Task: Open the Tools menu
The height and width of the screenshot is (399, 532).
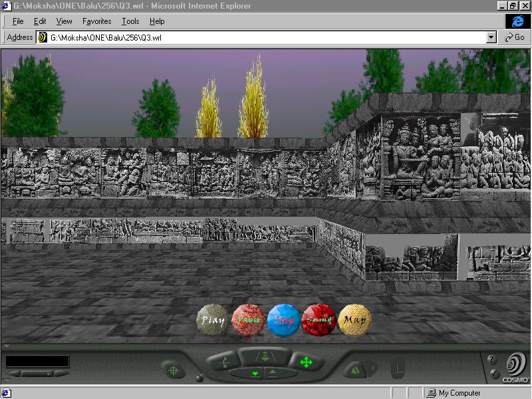Action: (130, 21)
